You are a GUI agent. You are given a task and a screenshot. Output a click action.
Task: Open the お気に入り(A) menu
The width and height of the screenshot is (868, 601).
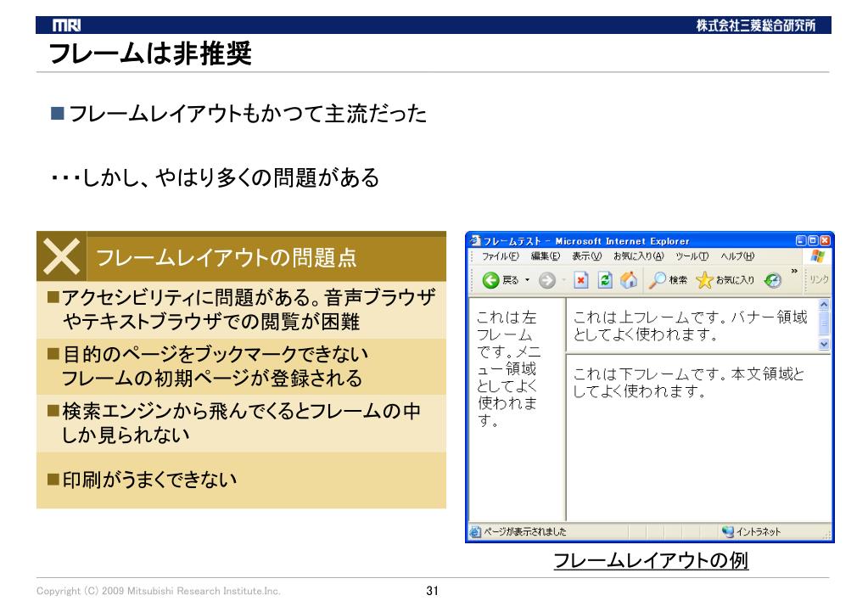[x=638, y=256]
